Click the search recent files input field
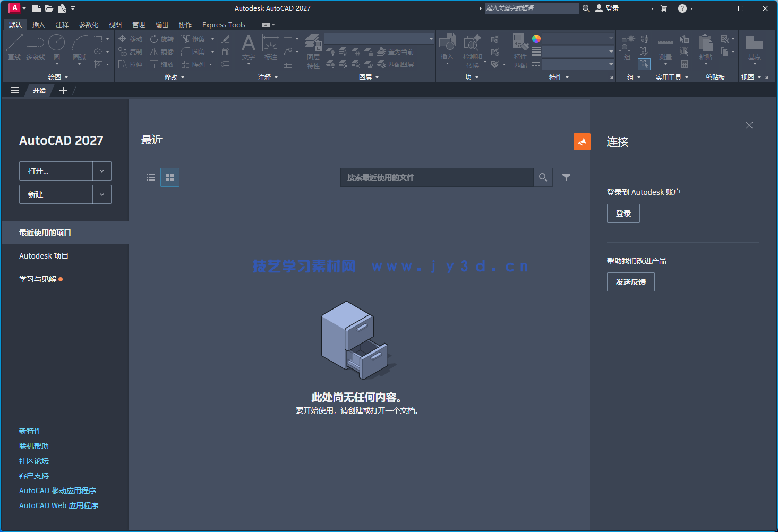The image size is (778, 532). tap(437, 177)
